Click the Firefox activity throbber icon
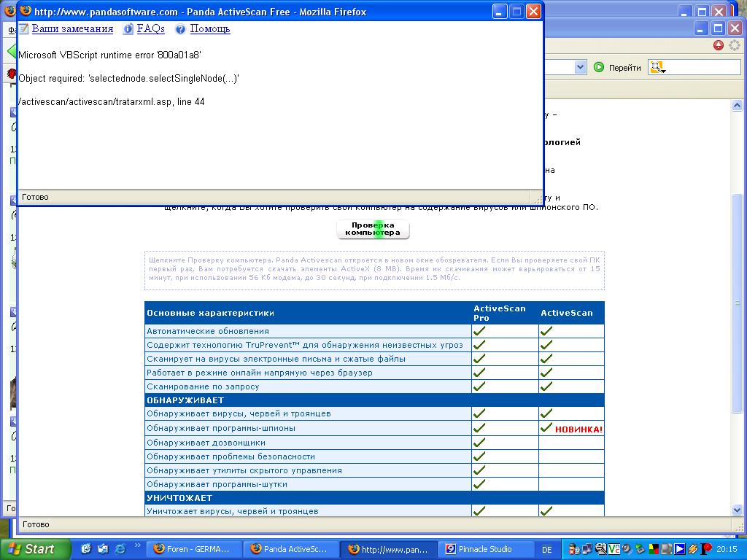Image resolution: width=747 pixels, height=560 pixels. (x=735, y=45)
